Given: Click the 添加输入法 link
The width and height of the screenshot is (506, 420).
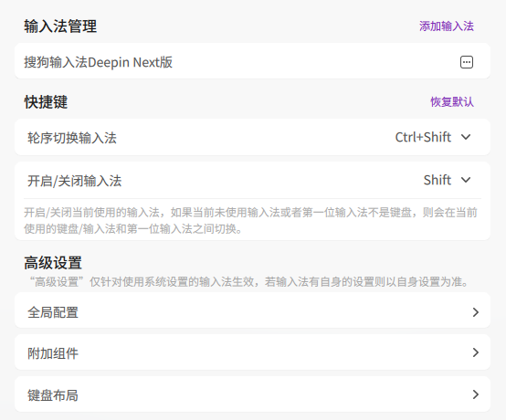Looking at the screenshot, I should (x=447, y=26).
